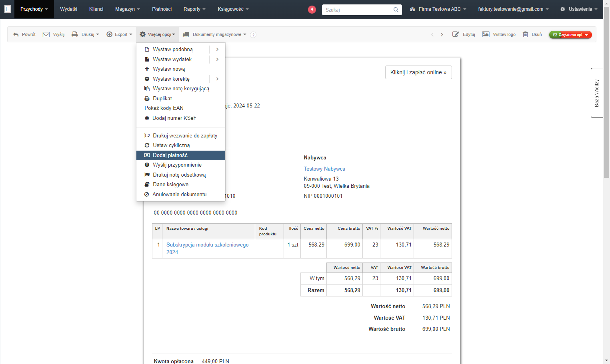
Task: Click the Kliknij i zapłać online button
Action: click(418, 72)
